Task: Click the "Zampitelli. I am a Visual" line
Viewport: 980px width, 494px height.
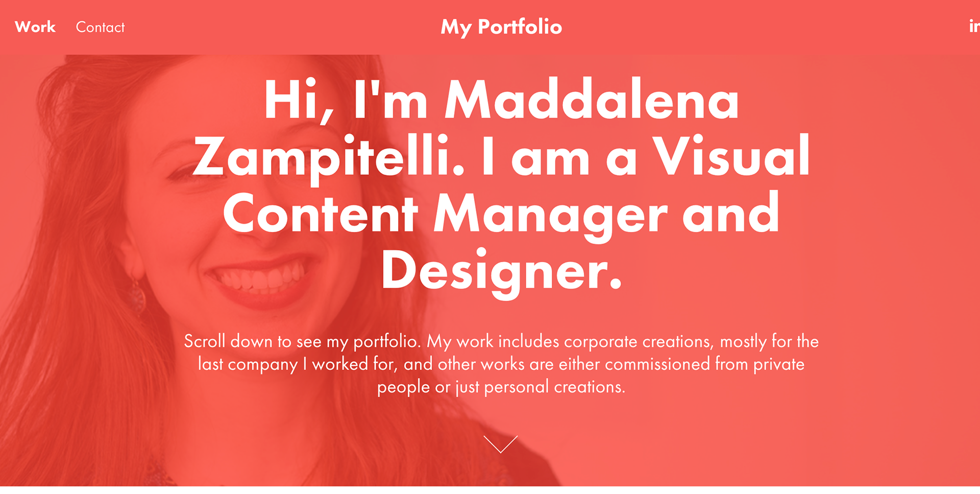Action: click(x=501, y=157)
